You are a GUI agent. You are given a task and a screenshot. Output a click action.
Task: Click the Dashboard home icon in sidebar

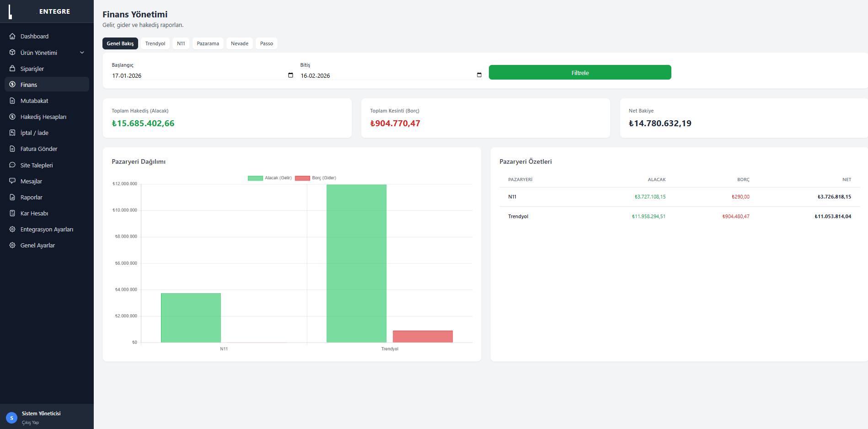(12, 36)
